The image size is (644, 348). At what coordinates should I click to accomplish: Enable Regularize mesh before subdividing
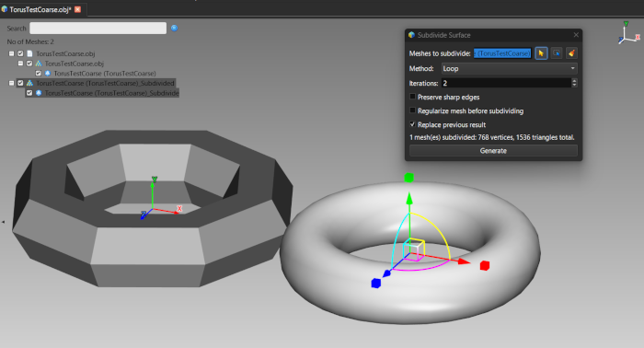412,110
